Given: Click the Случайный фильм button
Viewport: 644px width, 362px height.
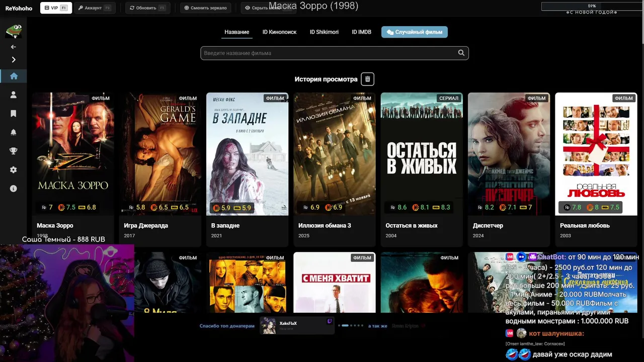Looking at the screenshot, I should pyautogui.click(x=415, y=32).
